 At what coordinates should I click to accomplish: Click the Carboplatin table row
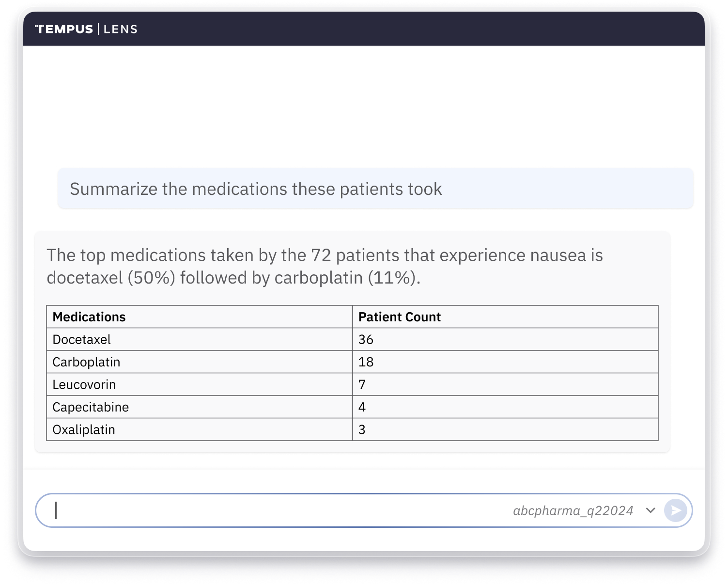tap(352, 362)
